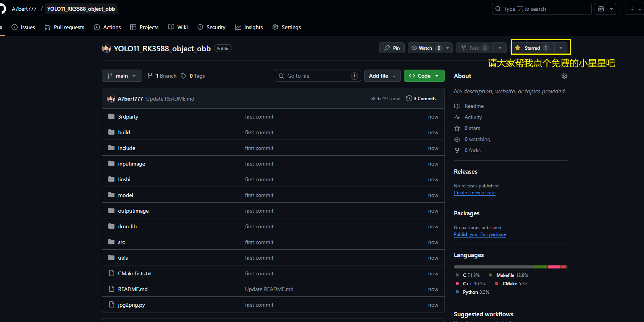Click the Makefile 12.8% language entry
The image size is (644, 322).
click(508, 275)
